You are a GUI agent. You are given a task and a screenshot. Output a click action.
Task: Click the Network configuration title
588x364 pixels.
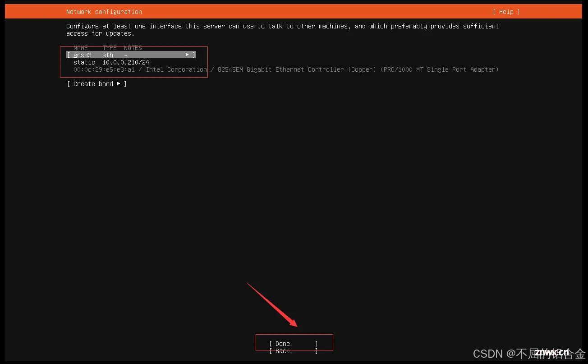(104, 12)
